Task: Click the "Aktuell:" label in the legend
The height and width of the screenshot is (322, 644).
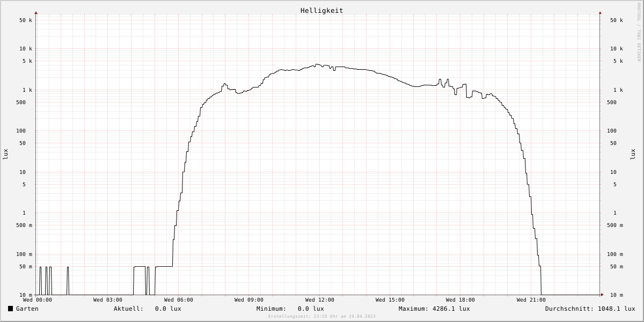Action: pyautogui.click(x=128, y=309)
